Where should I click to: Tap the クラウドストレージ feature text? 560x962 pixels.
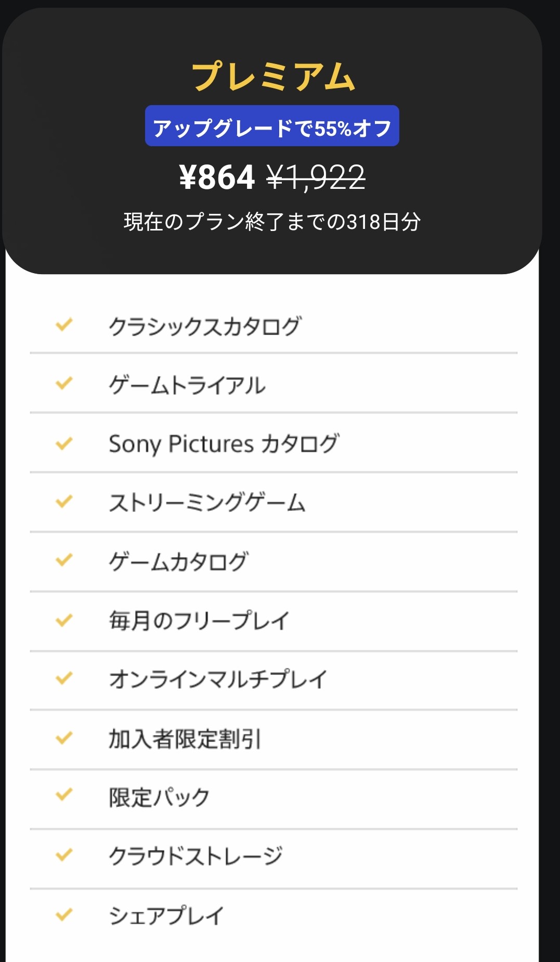click(196, 856)
